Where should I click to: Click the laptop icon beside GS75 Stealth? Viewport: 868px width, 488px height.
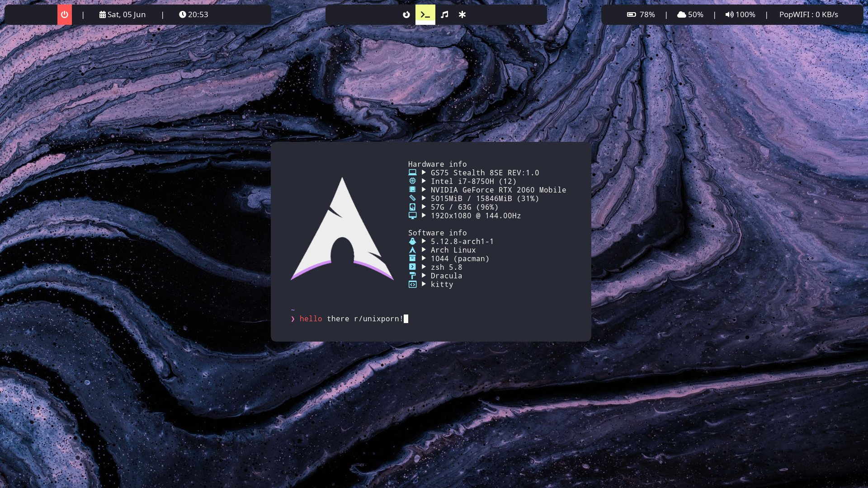coord(412,173)
